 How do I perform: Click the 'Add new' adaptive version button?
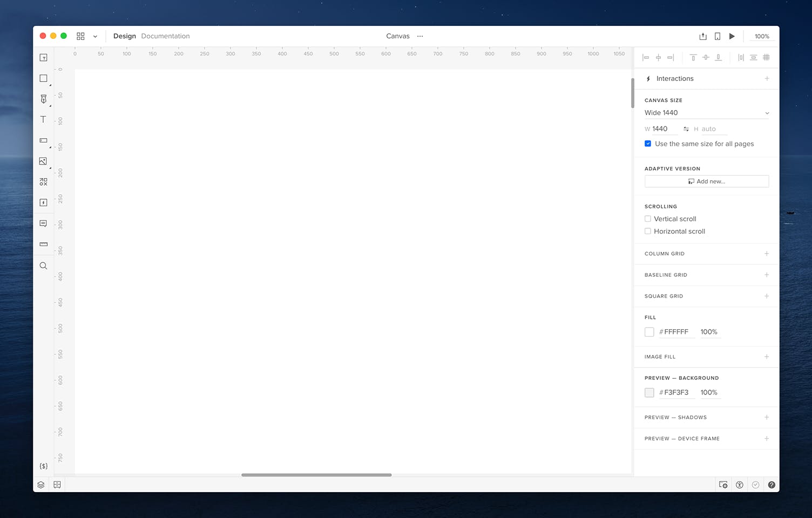(x=706, y=181)
